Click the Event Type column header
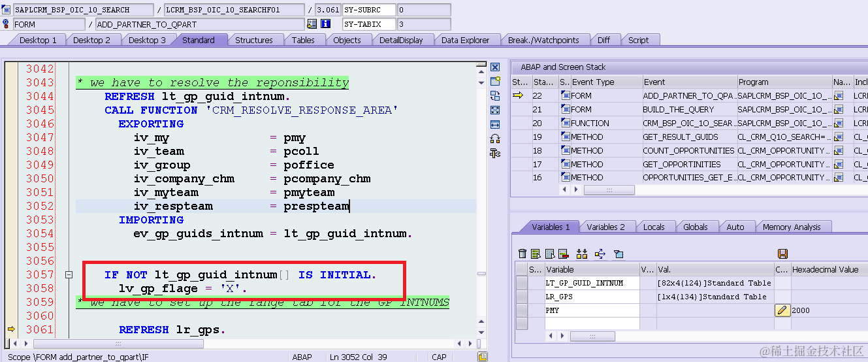The height and width of the screenshot is (362, 868). pos(605,82)
